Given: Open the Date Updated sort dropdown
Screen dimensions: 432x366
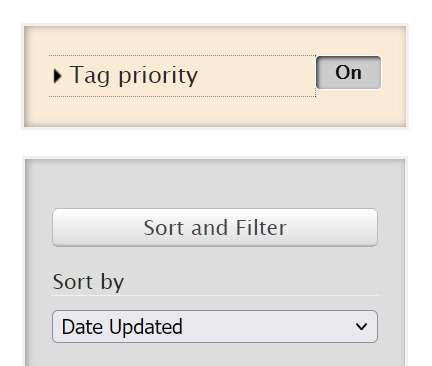Looking at the screenshot, I should click(x=215, y=327).
